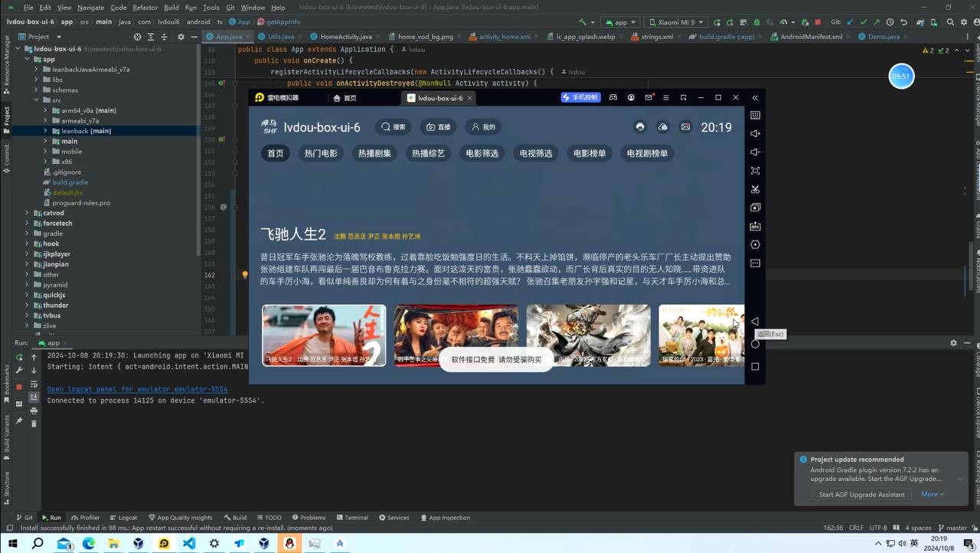Click Start AGP Upgrade Assistant button

pyautogui.click(x=861, y=495)
